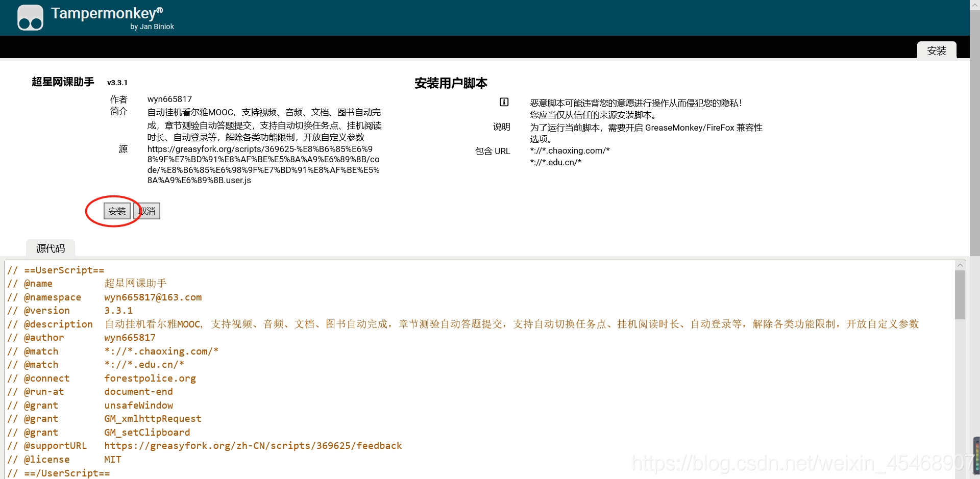Click the @author line in source code
The image size is (980, 479).
81,338
